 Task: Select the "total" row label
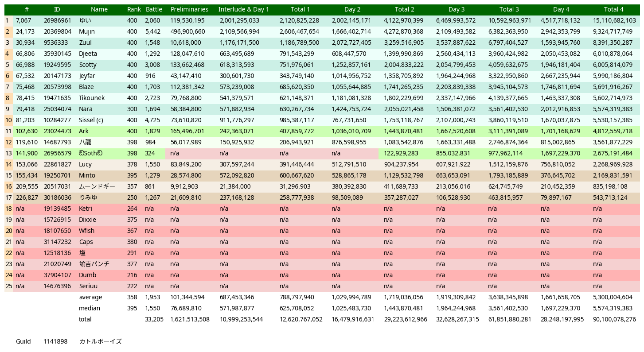point(85,319)
